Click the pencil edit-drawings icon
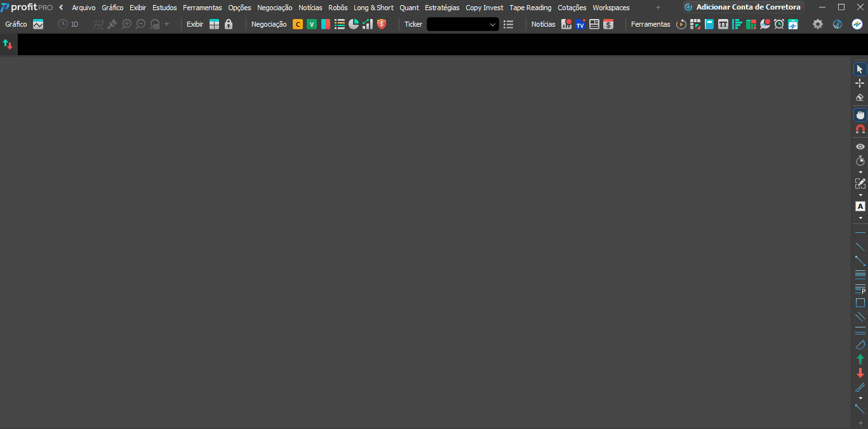The width and height of the screenshot is (868, 429). click(860, 183)
